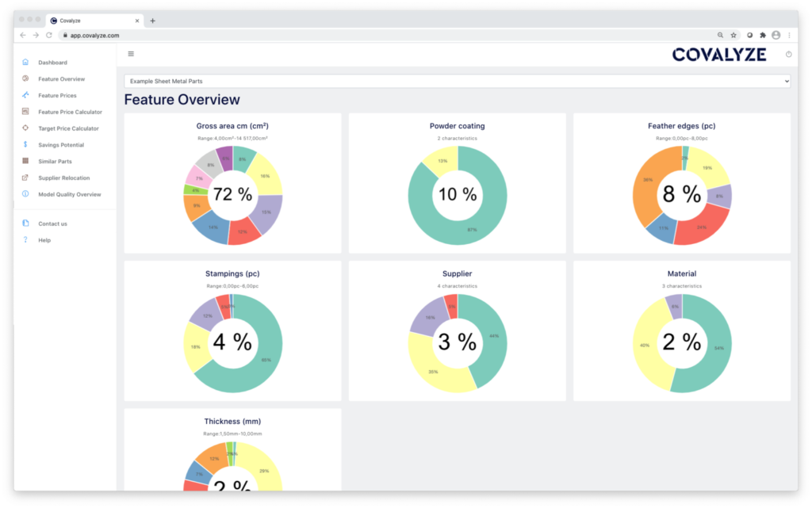
Task: Toggle the sidebar with the hamburger icon
Action: [x=131, y=54]
